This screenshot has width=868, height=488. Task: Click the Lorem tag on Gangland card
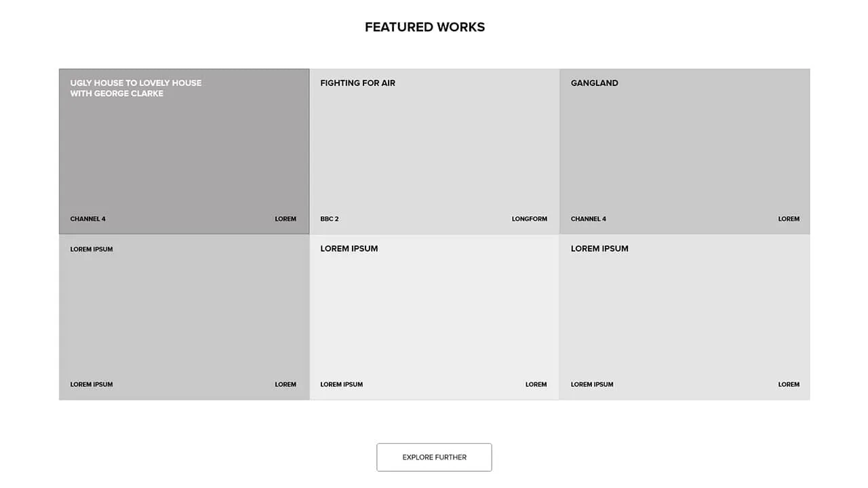pos(789,219)
